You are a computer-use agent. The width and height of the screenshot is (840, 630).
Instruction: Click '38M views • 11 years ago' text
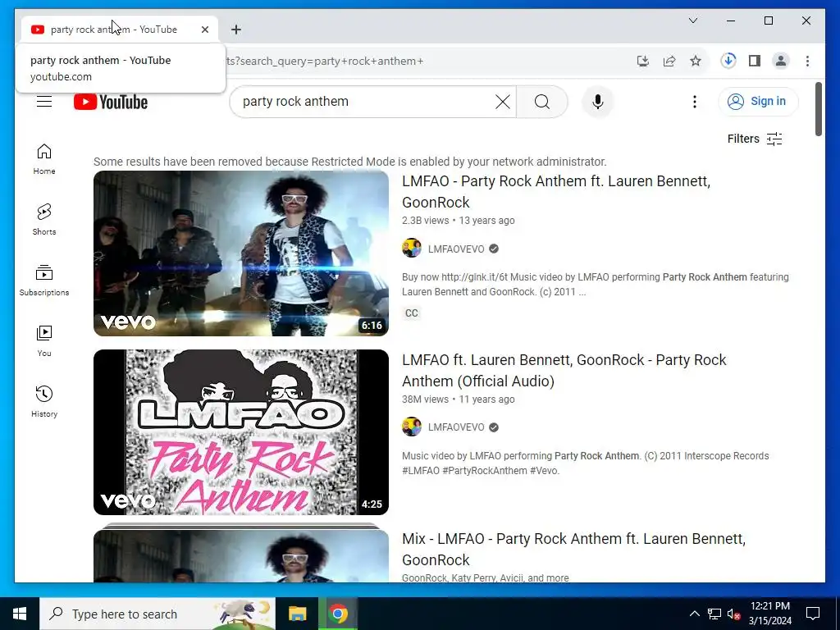pos(458,399)
